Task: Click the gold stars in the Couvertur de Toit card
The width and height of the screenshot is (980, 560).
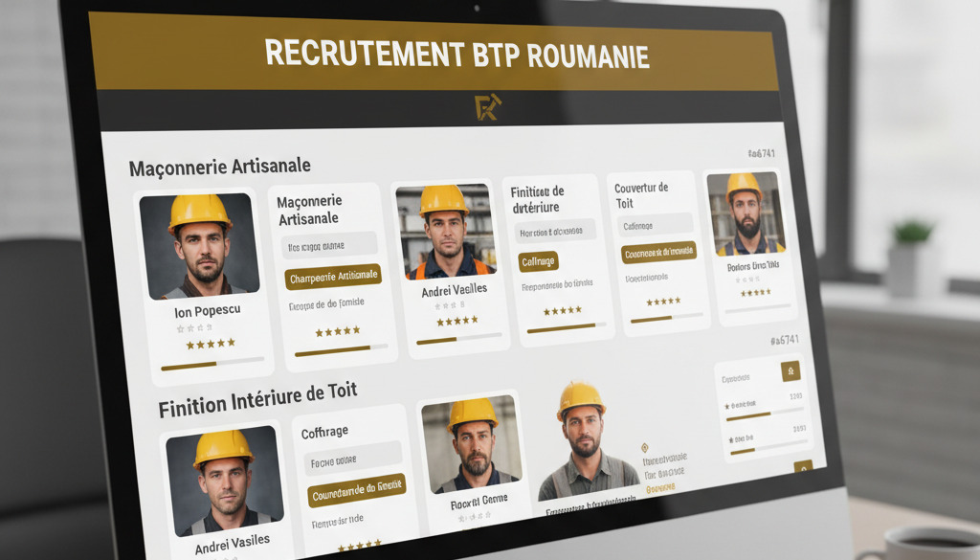Action: (664, 302)
